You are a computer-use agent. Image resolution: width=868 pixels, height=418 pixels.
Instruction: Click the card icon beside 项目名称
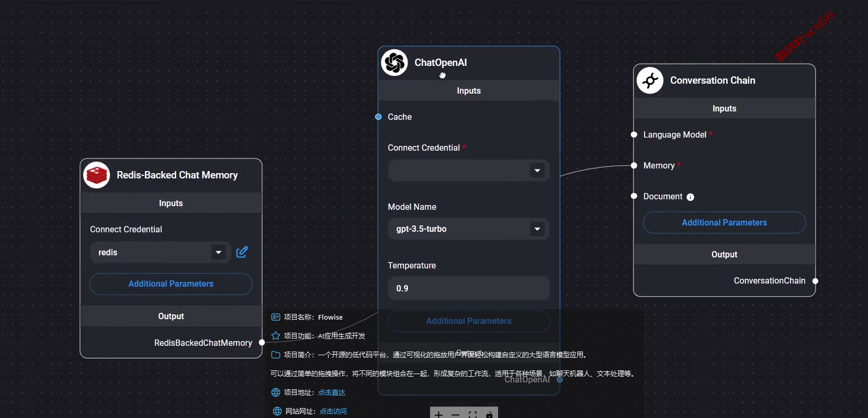tap(276, 317)
